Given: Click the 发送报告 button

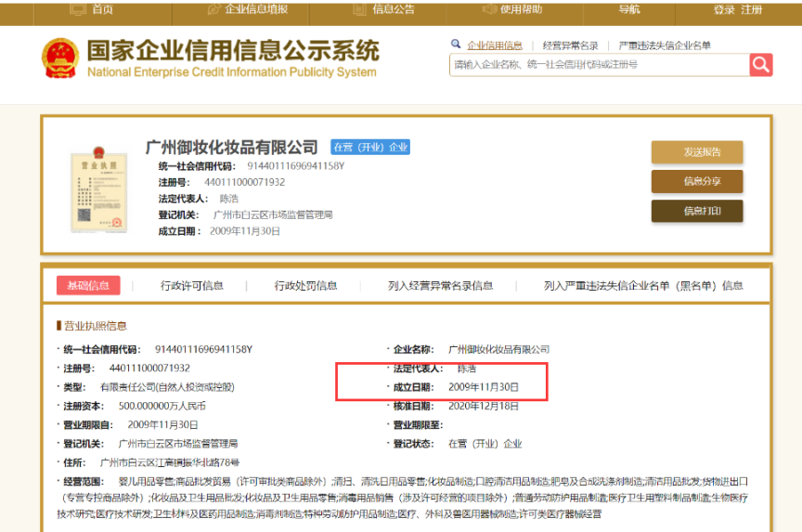Looking at the screenshot, I should [696, 152].
